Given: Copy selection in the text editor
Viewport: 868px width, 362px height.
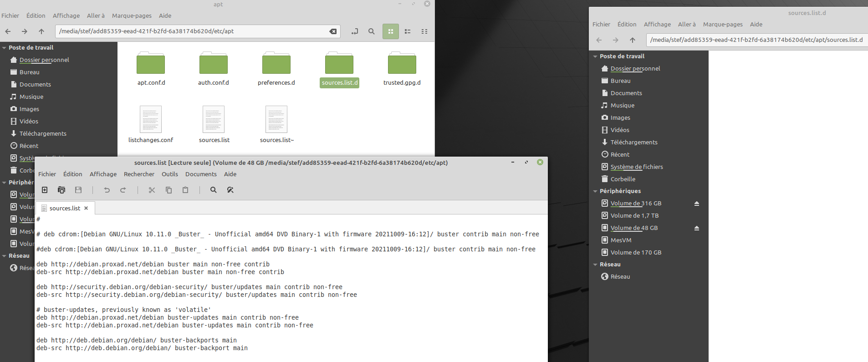Looking at the screenshot, I should pyautogui.click(x=168, y=190).
